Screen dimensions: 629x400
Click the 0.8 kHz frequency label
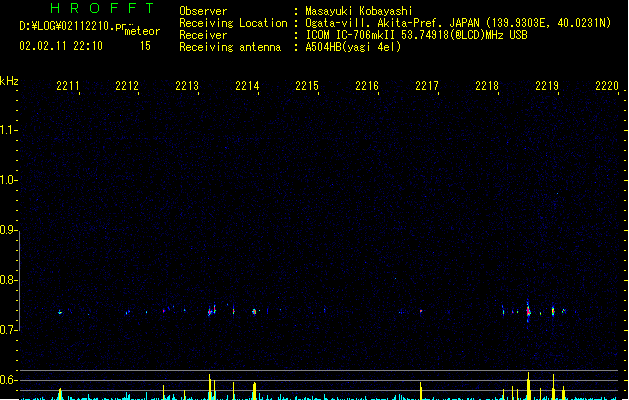pos(8,280)
